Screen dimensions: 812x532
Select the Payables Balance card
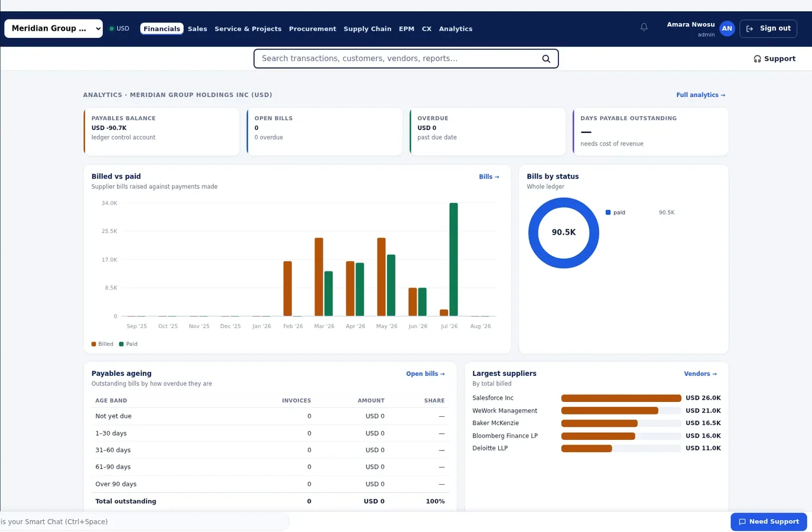click(161, 131)
